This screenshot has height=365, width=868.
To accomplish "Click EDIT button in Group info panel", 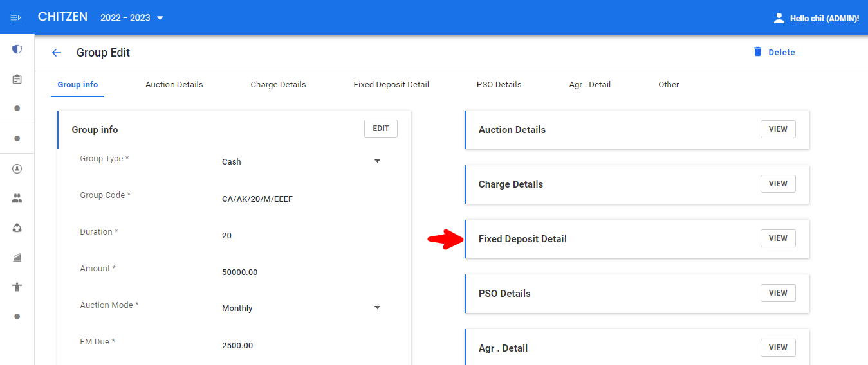I will point(381,129).
